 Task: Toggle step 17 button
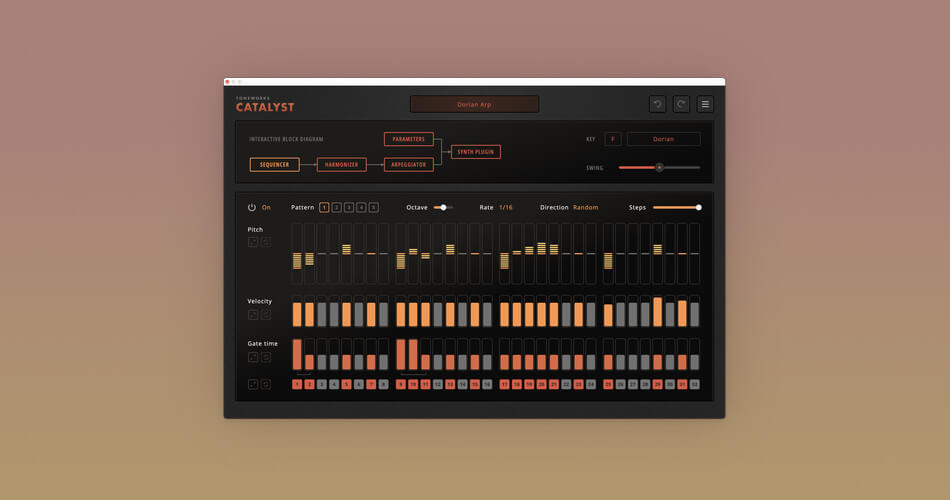[504, 384]
